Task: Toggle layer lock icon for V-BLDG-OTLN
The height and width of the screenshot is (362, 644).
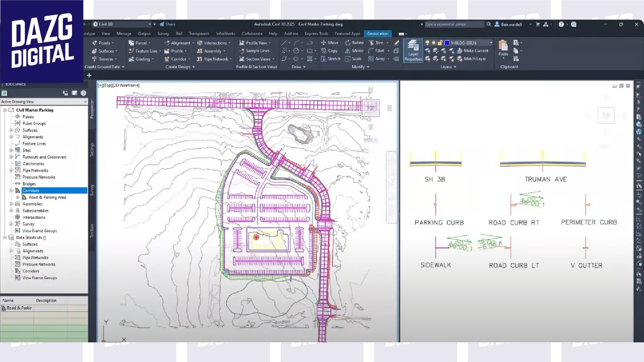Action: (440, 43)
